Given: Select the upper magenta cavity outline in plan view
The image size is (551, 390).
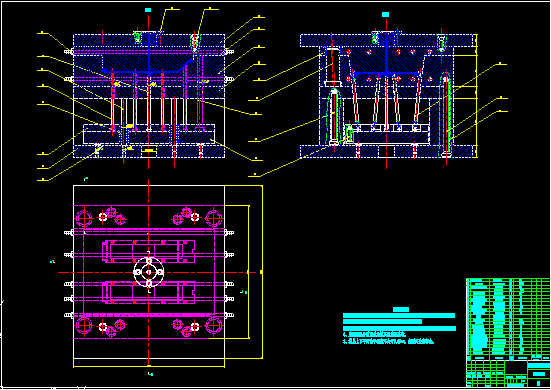Looking at the screenshot, I should pos(149,252).
